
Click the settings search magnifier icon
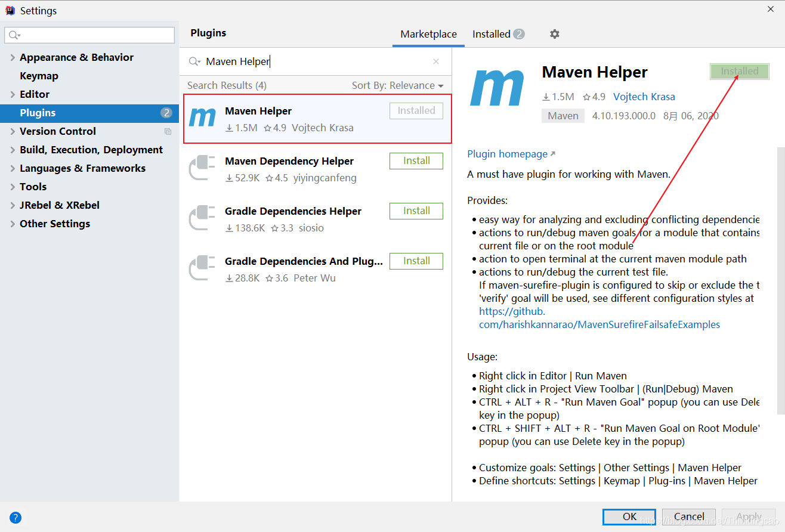coord(14,35)
